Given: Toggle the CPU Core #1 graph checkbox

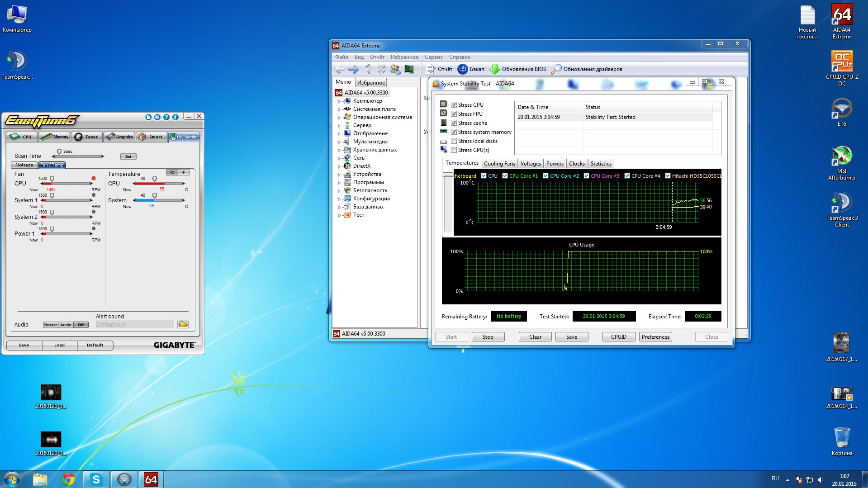Looking at the screenshot, I should 505,176.
